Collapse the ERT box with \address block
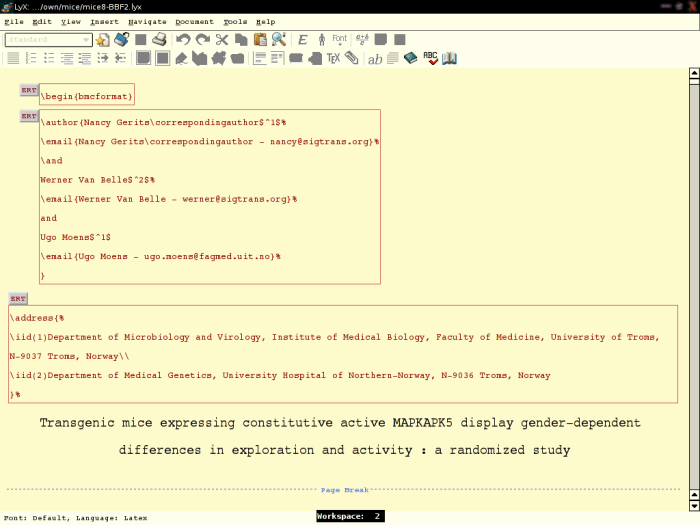The image size is (700, 525). tap(18, 299)
